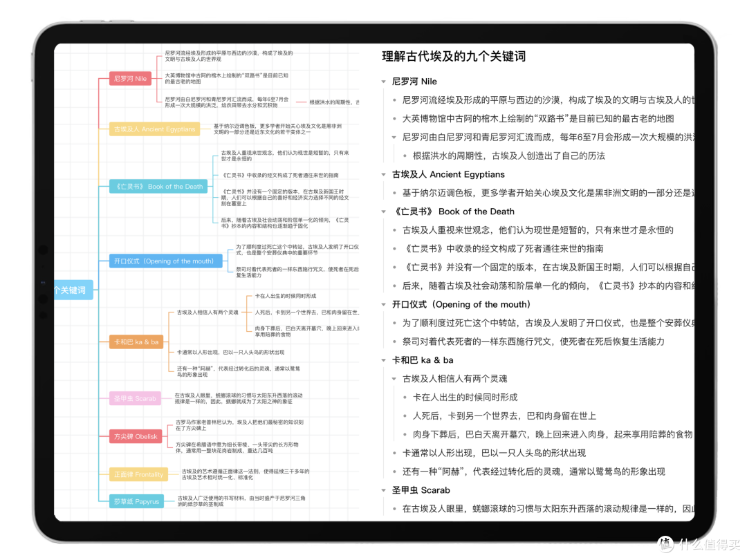Image resolution: width=747 pixels, height=560 pixels.
Task: Collapse the 《亡灵书》Book of the Death outline section
Action: click(x=383, y=212)
